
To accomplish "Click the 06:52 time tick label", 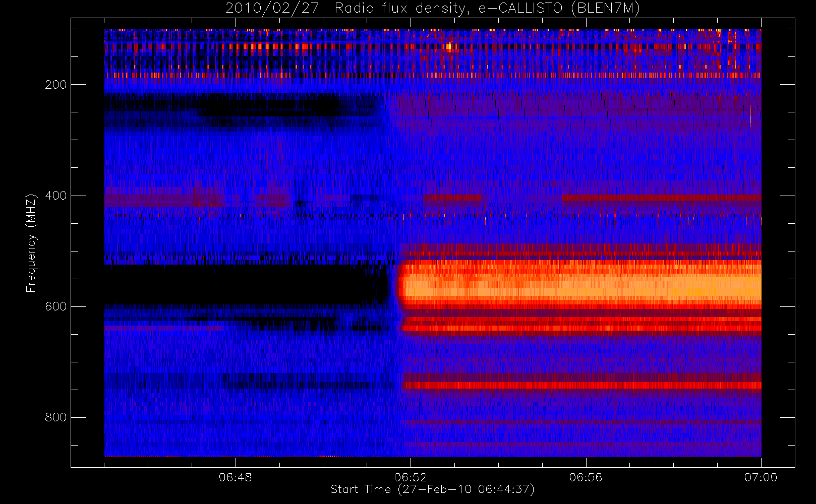I will [x=411, y=477].
